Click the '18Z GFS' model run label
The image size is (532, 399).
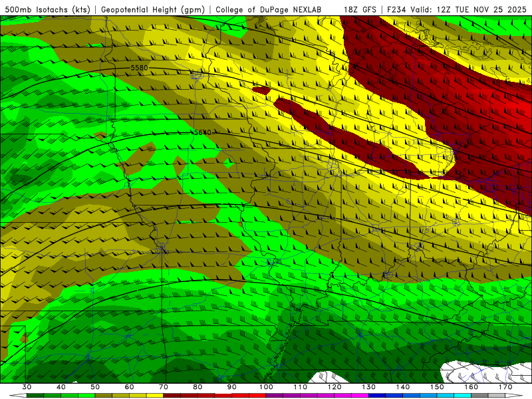pos(360,9)
